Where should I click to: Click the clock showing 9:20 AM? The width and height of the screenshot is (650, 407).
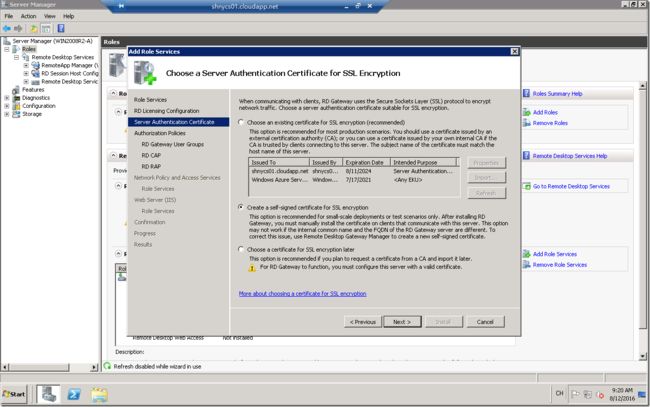click(622, 390)
